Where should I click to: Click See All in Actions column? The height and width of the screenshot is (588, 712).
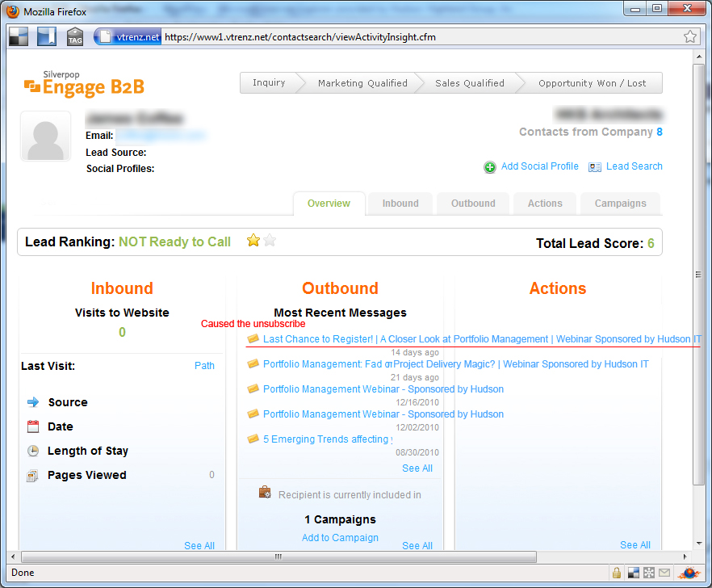pos(635,545)
